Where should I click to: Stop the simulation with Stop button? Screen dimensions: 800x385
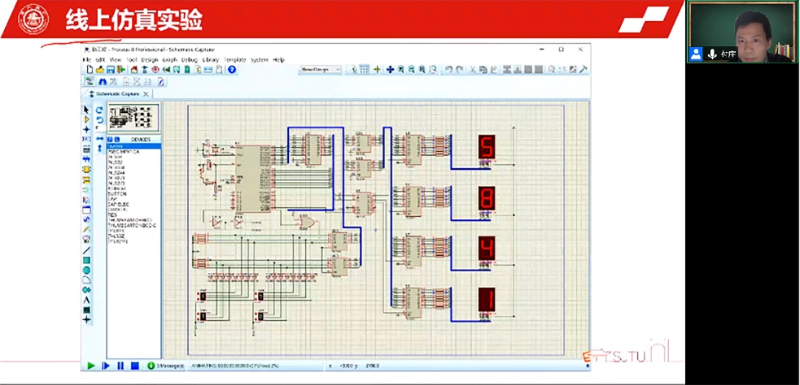(x=135, y=366)
